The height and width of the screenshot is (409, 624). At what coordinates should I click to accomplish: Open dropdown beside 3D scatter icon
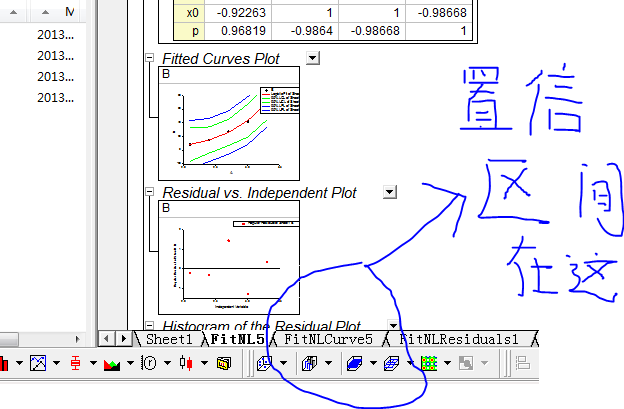(x=283, y=363)
